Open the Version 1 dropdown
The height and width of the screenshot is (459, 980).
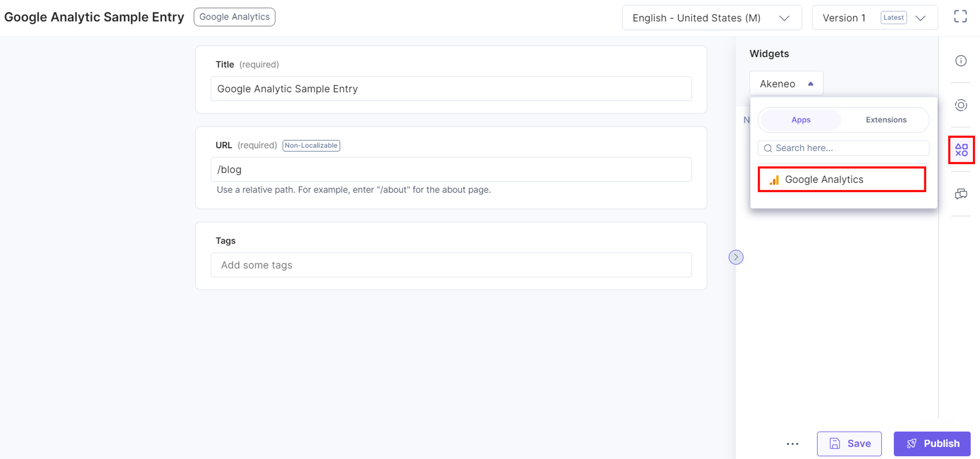(x=875, y=18)
